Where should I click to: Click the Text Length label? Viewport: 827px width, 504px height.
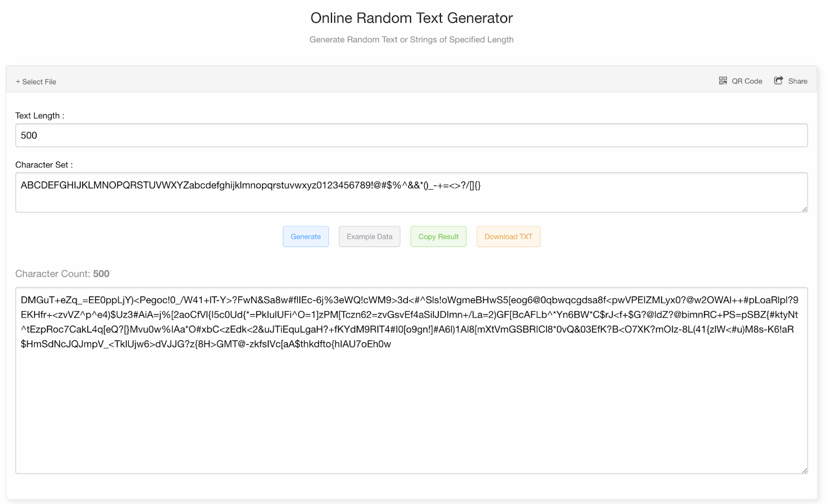(x=40, y=115)
